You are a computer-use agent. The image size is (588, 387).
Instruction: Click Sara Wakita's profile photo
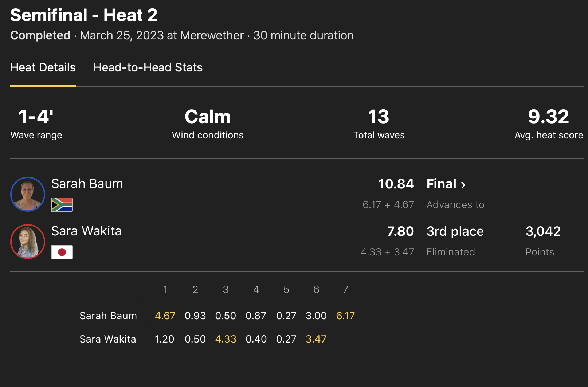[28, 242]
